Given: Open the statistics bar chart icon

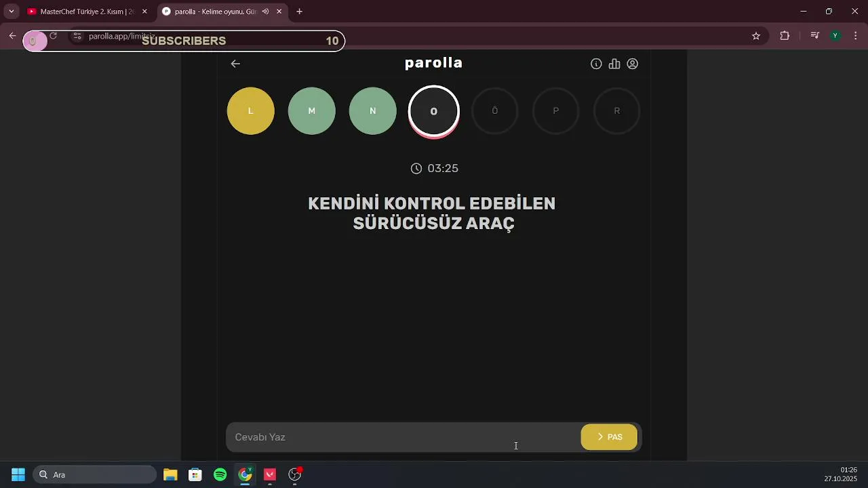Looking at the screenshot, I should point(614,64).
